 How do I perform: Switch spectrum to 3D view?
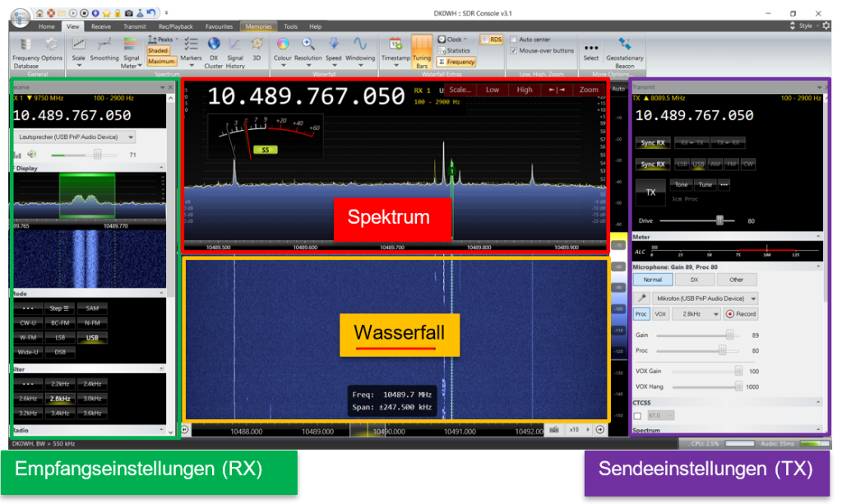[x=257, y=49]
